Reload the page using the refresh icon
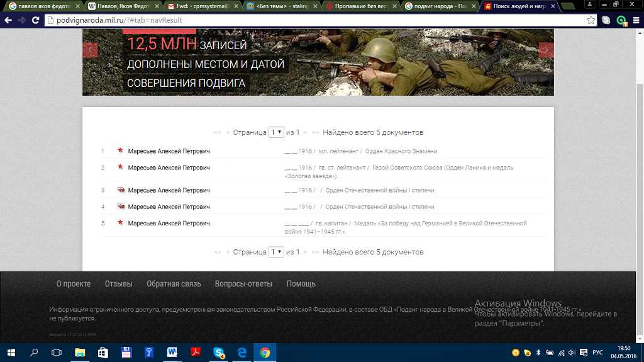Screen dimensions: 644x362 tap(35, 20)
